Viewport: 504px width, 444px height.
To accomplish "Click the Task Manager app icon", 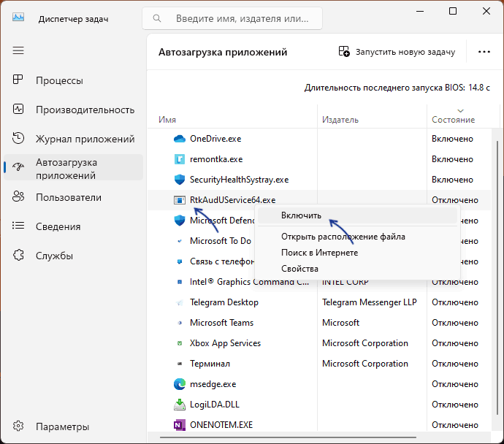I will [x=18, y=18].
